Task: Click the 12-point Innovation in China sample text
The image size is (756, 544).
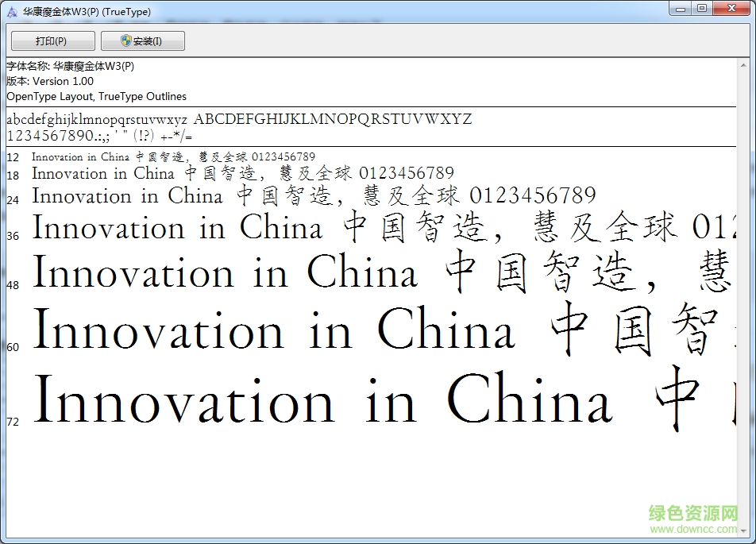Action: point(174,156)
